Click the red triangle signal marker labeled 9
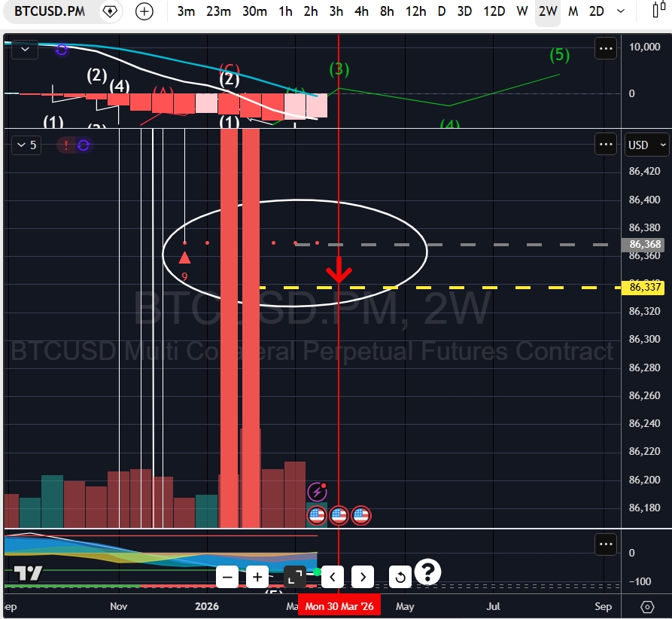This screenshot has height=619, width=672. point(184,258)
